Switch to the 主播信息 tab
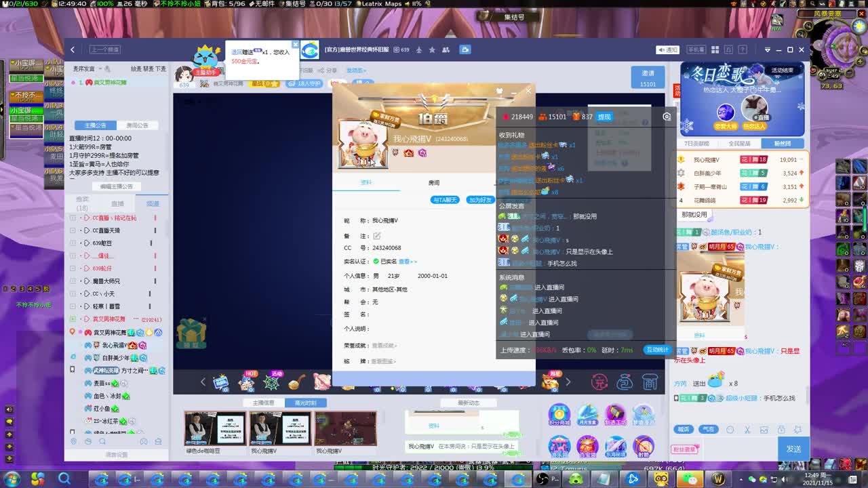The image size is (868, 488). [264, 403]
